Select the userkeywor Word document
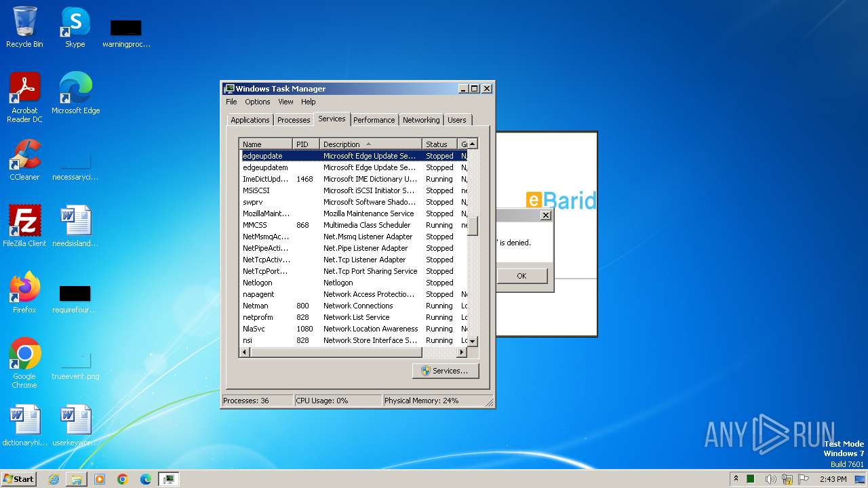 coord(75,425)
